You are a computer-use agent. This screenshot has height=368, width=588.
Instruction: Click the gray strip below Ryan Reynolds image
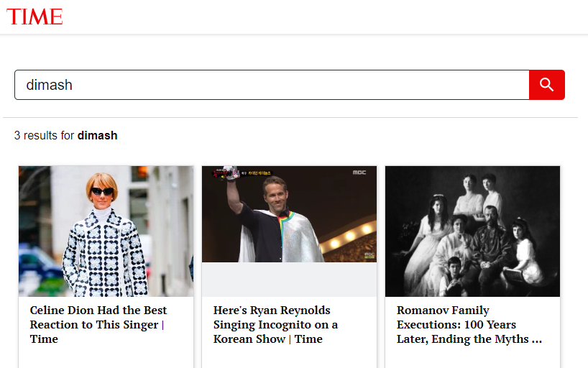pos(289,280)
